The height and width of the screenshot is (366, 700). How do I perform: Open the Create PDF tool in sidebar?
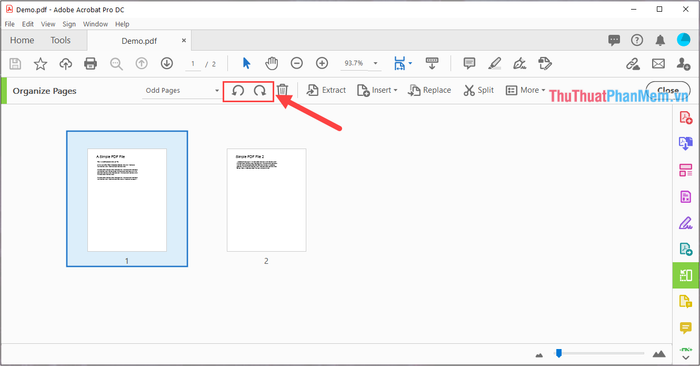(686, 118)
